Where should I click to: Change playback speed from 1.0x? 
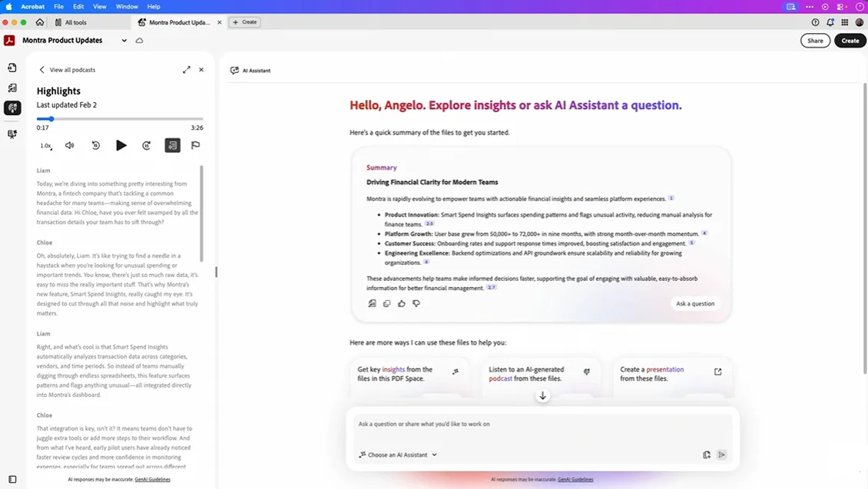[46, 146]
